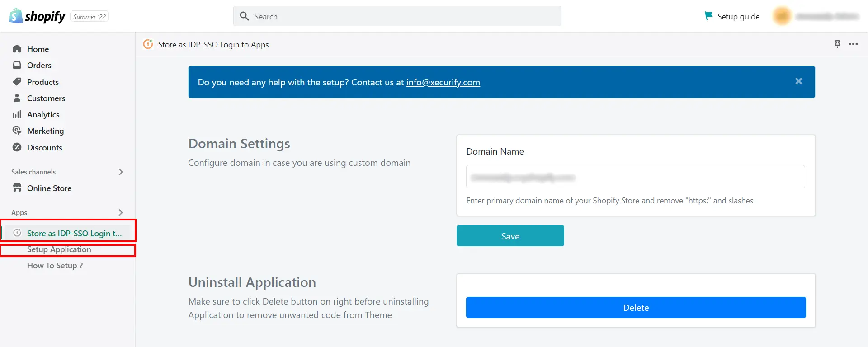Click the Apps section heading
868x347 pixels.
tap(19, 212)
